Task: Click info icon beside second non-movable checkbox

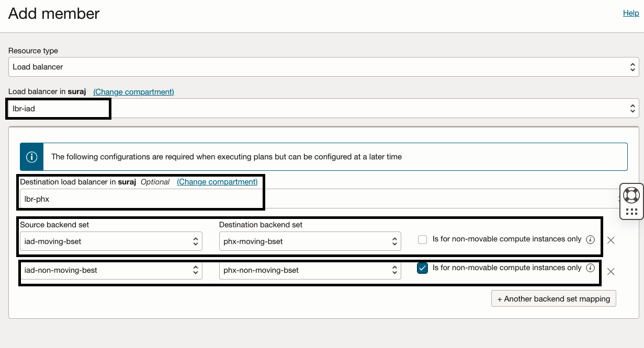Action: tap(591, 268)
